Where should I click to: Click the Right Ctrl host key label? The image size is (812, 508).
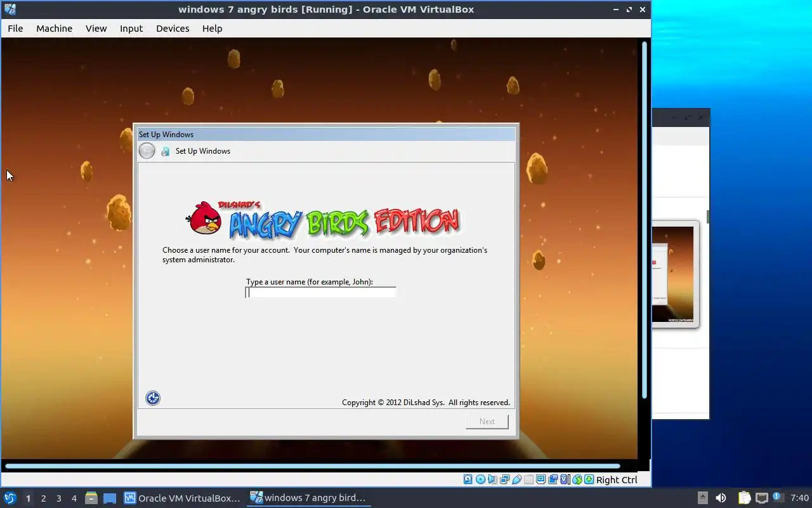pos(617,479)
